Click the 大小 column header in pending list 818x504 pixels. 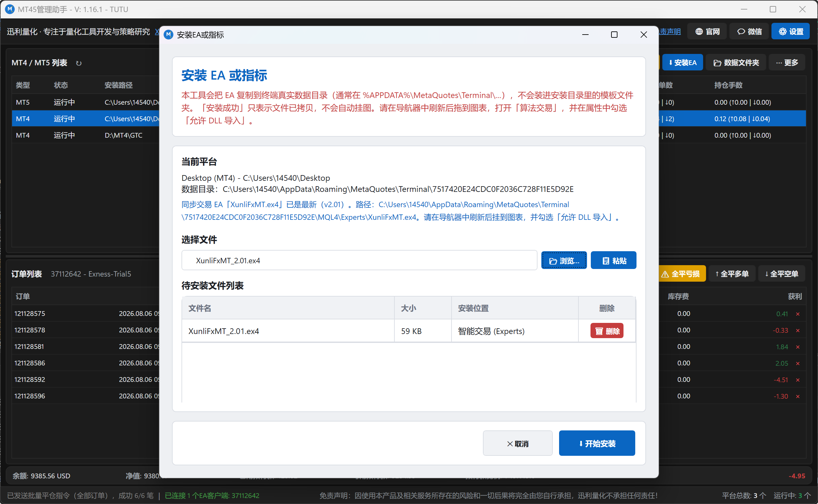coord(423,308)
